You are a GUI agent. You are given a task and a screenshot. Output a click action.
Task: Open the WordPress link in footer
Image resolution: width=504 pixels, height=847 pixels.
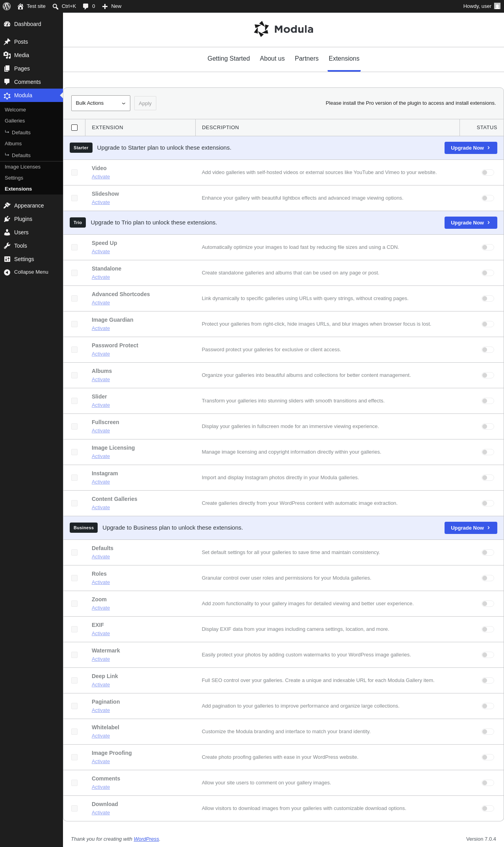click(146, 839)
